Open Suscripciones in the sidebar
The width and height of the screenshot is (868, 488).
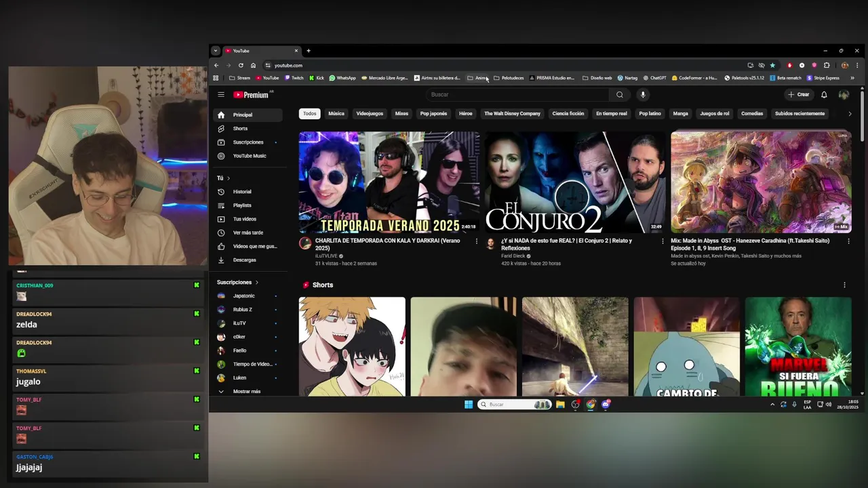(x=247, y=142)
